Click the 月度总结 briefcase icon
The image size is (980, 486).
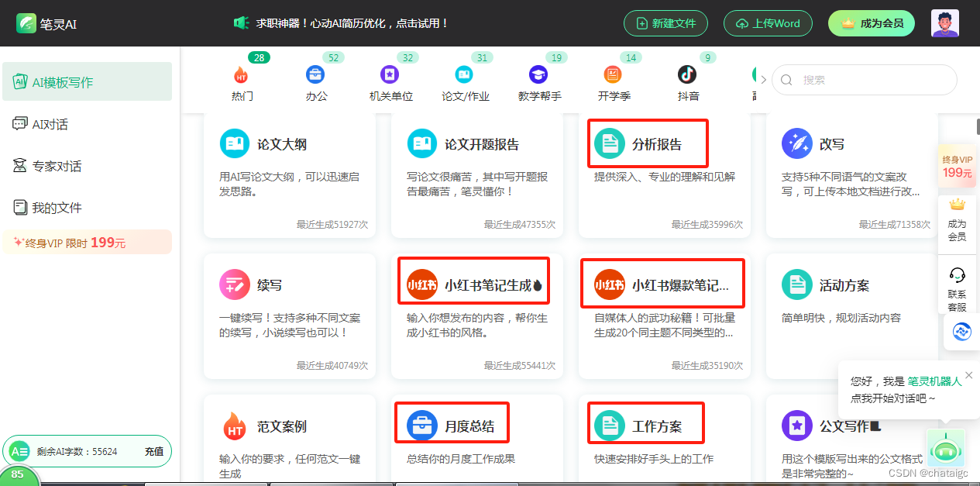(422, 426)
